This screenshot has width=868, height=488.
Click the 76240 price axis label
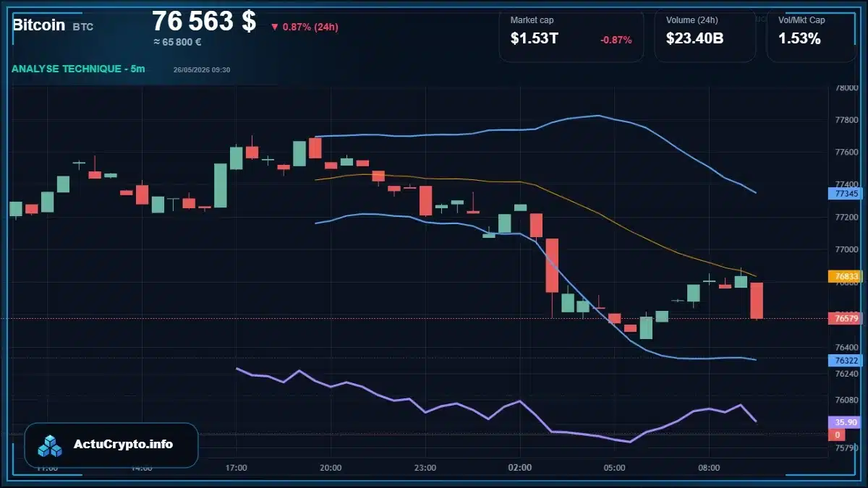point(846,373)
